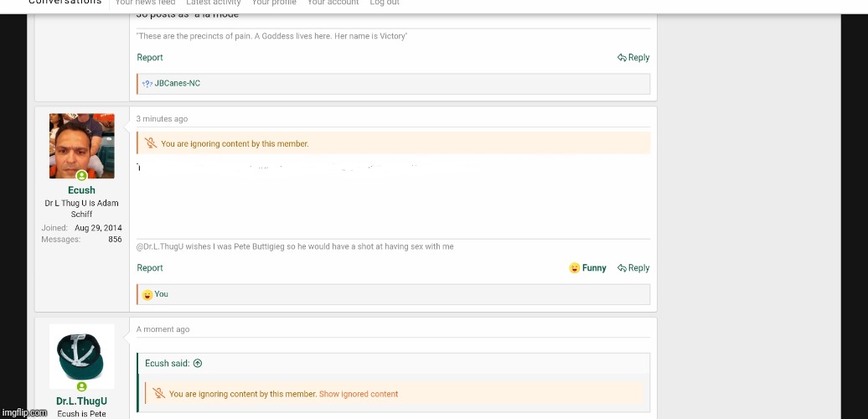Expand the quoted 'Ecush said' post

(198, 364)
